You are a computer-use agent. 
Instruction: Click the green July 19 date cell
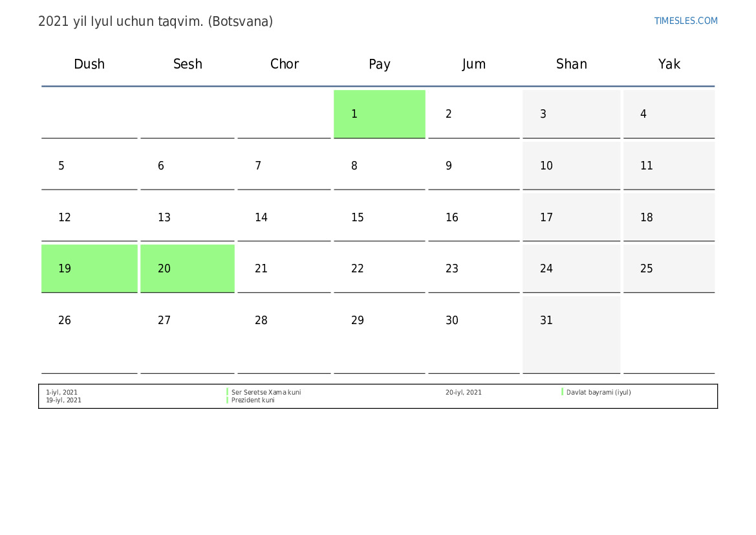(x=89, y=268)
